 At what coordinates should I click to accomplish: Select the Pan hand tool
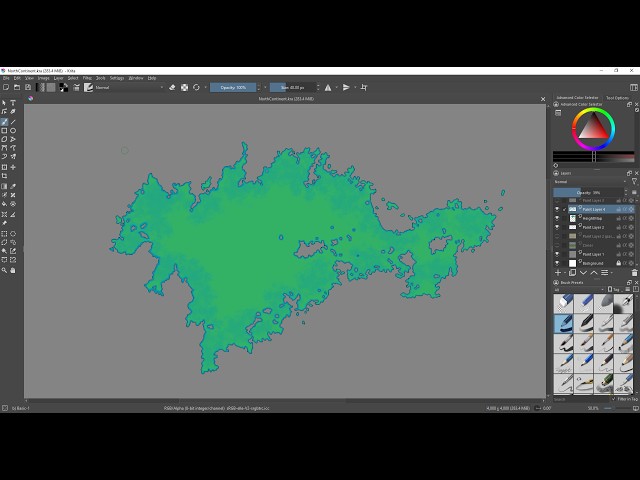(13, 270)
